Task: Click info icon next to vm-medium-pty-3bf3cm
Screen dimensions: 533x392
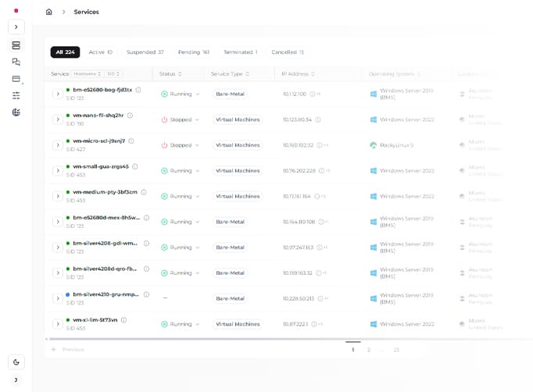Action: 144,192
